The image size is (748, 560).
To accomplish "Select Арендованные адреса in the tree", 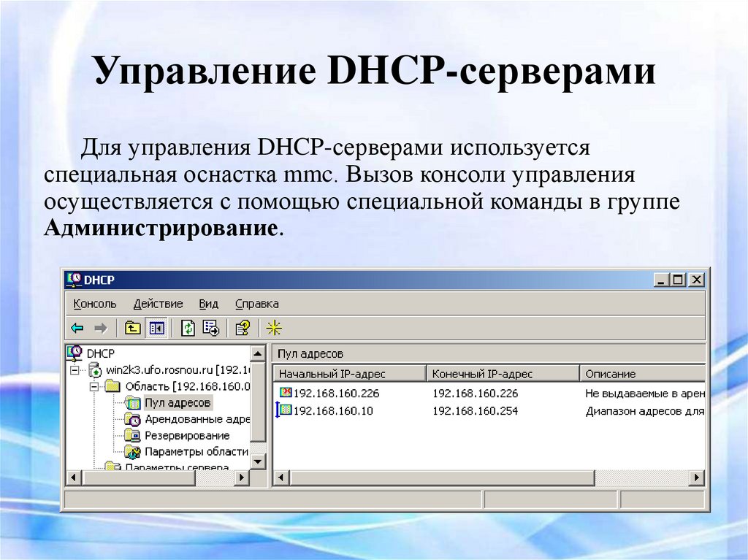I will [x=196, y=419].
